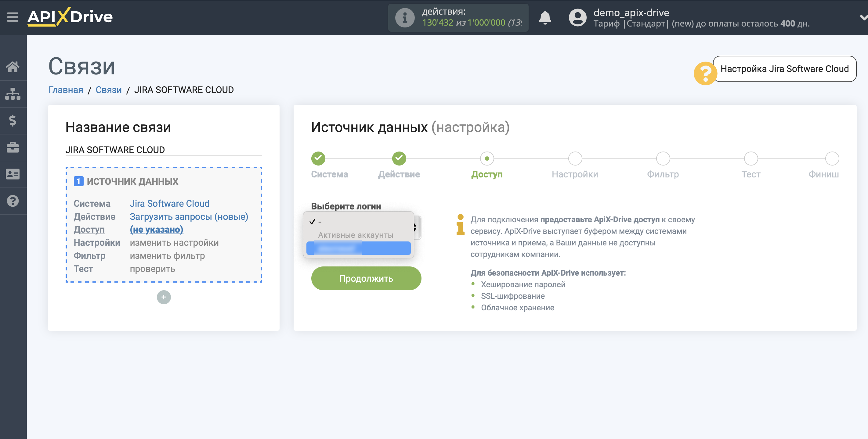868x439 pixels.
Task: Select the Доступ step
Action: tap(487, 158)
